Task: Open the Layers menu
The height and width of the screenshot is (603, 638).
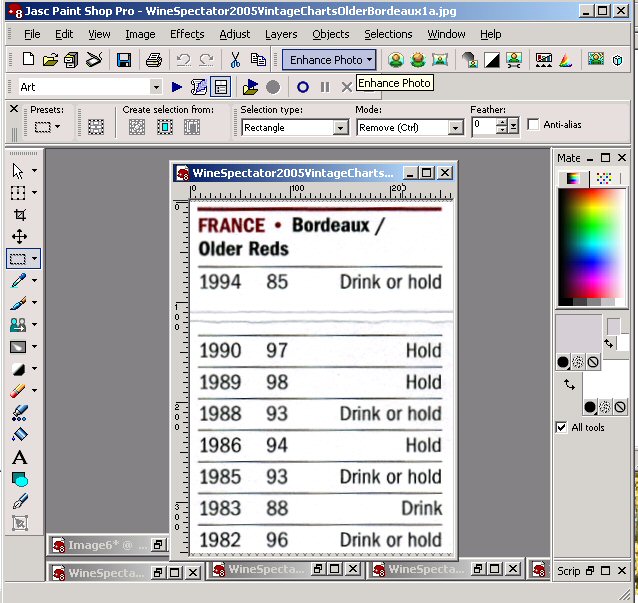Action: tap(281, 34)
